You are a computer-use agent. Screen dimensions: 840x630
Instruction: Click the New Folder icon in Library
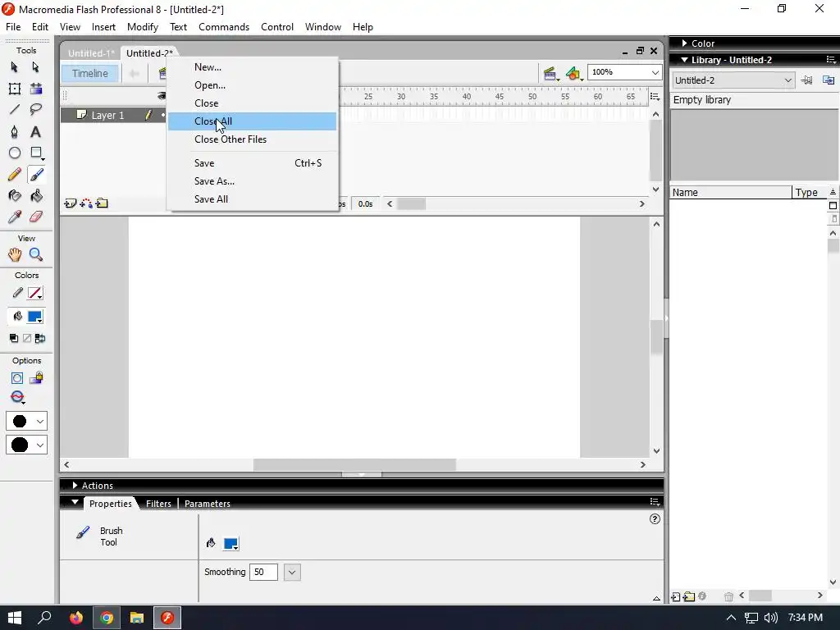(x=689, y=596)
